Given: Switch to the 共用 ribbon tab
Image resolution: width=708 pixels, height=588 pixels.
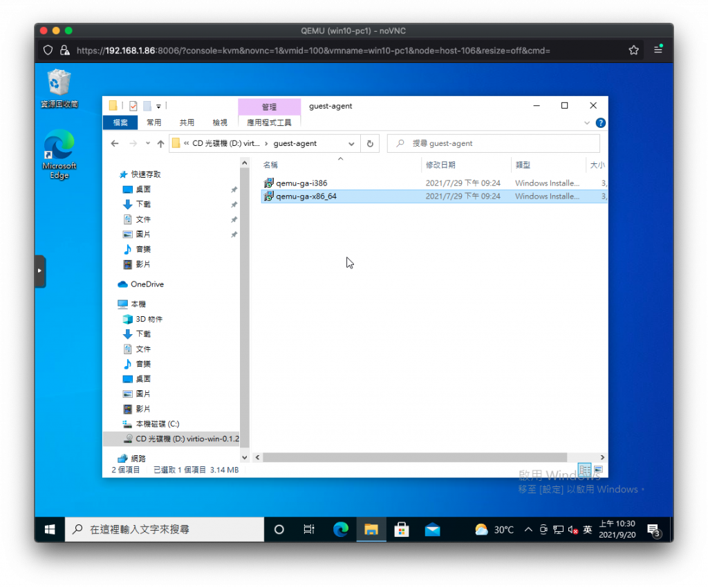Looking at the screenshot, I should pyautogui.click(x=187, y=122).
